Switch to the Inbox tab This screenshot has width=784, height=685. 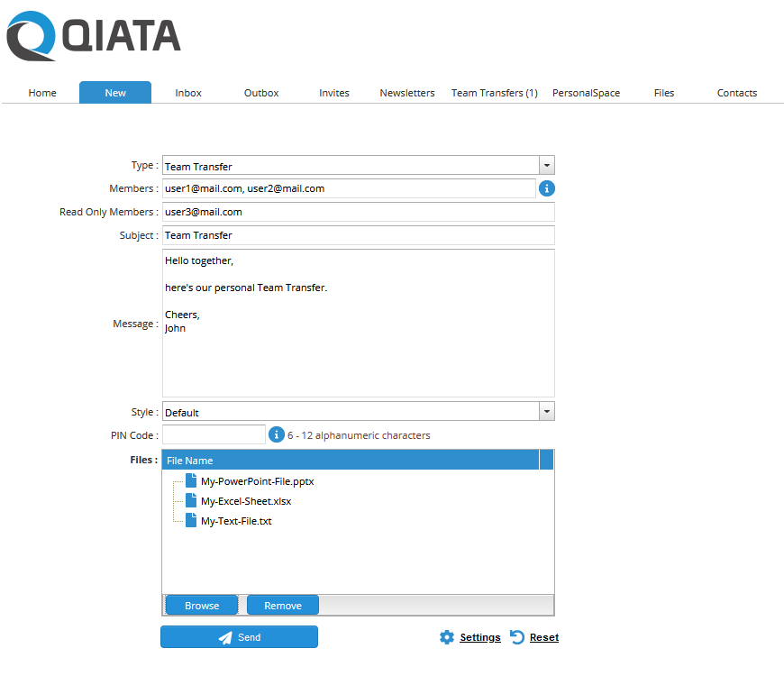pyautogui.click(x=188, y=93)
